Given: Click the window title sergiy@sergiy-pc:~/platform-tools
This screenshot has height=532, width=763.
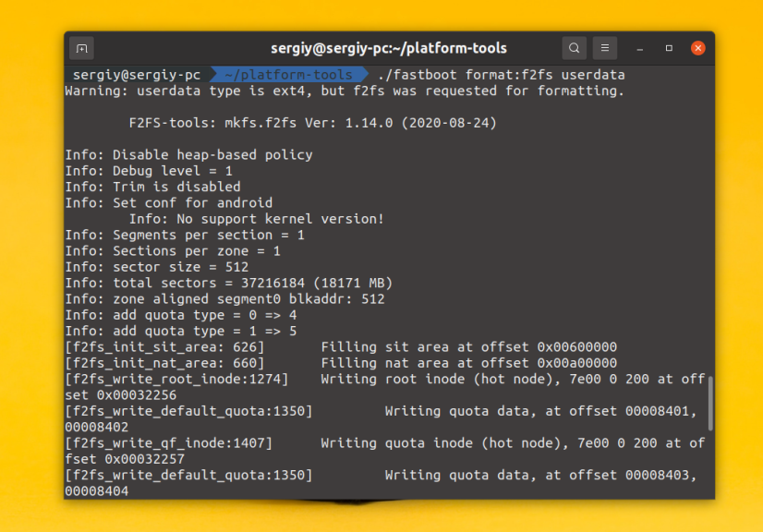Looking at the screenshot, I should point(388,48).
